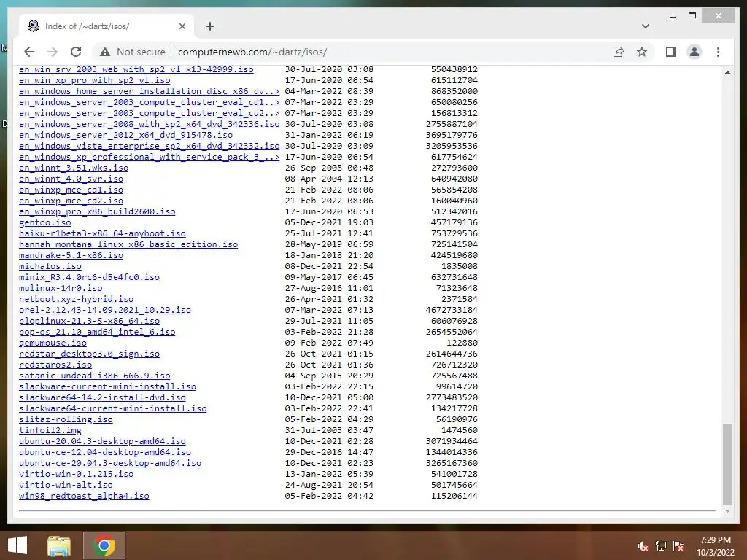
Task: Open the Action Center flag icon
Action: (678, 546)
